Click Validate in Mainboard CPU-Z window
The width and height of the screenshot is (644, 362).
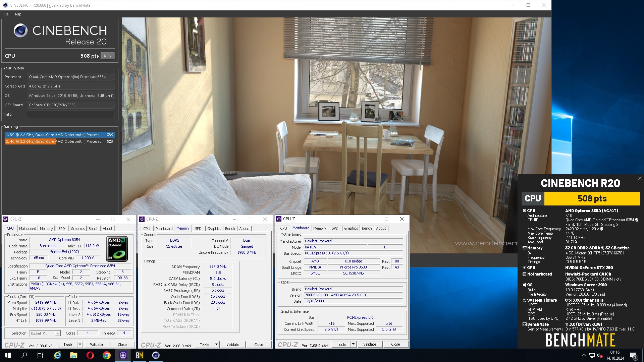click(370, 344)
